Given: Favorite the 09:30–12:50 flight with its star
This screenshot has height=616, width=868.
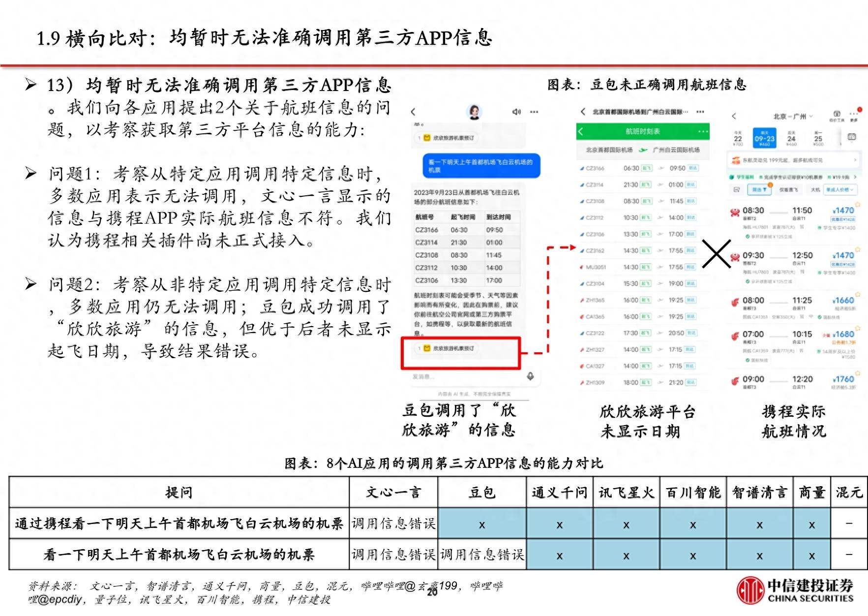Looking at the screenshot, I should tap(857, 249).
